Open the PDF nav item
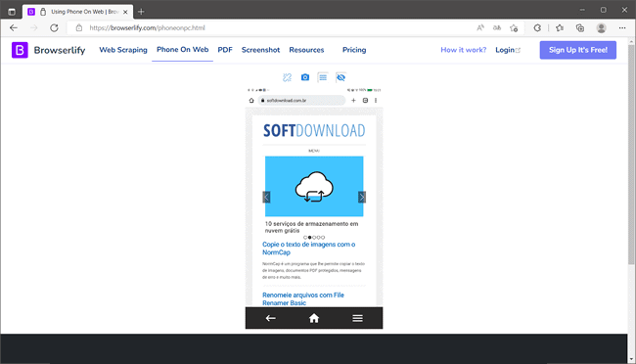636x364 pixels. click(x=225, y=50)
